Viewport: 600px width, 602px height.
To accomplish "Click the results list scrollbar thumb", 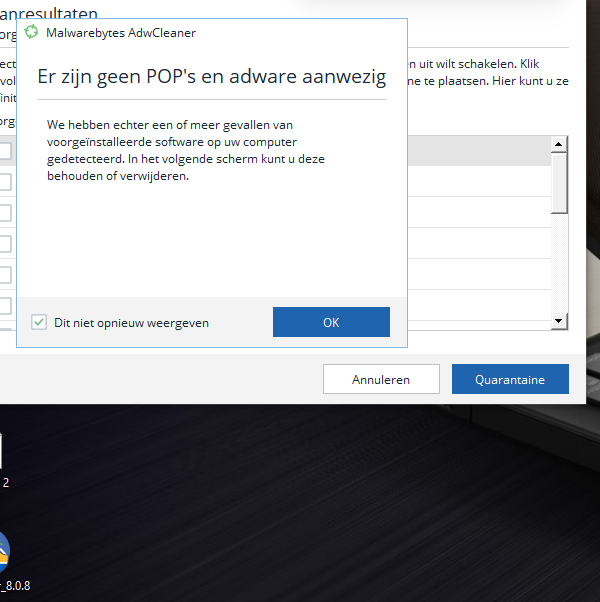I will tap(559, 183).
